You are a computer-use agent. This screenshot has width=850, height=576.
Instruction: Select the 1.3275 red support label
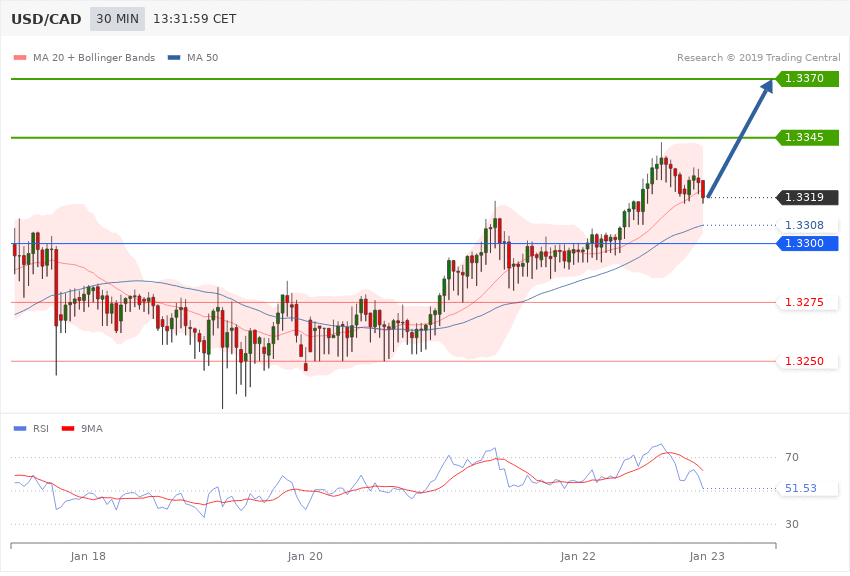pyautogui.click(x=808, y=302)
